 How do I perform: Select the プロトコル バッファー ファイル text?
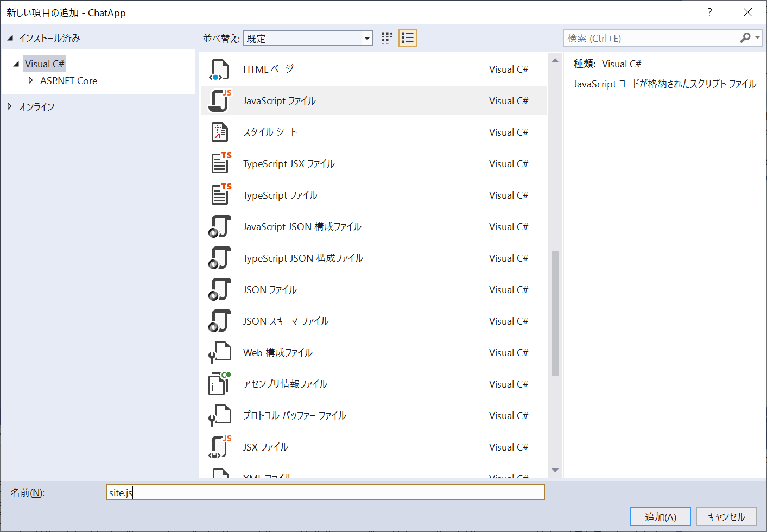(x=295, y=416)
